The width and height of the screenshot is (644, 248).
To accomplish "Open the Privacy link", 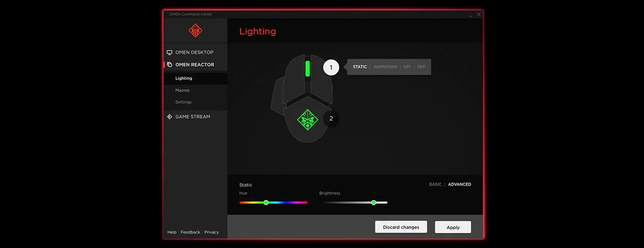I will [x=212, y=232].
